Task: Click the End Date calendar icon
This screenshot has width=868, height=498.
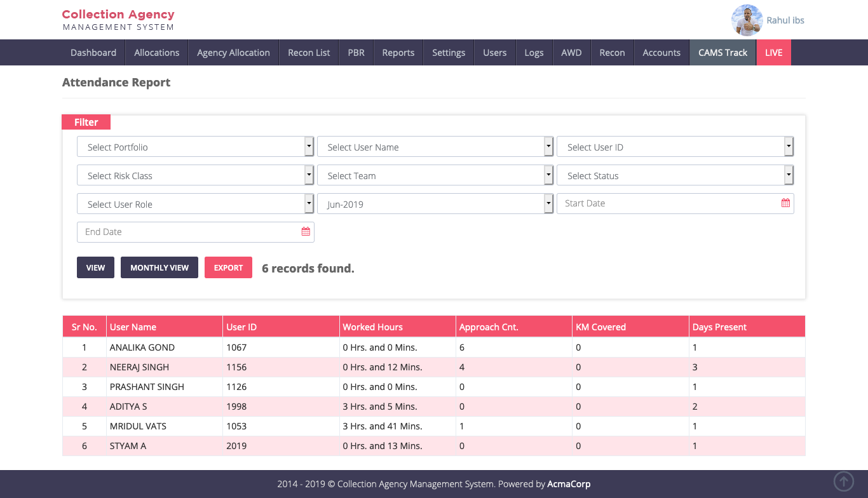Action: tap(306, 232)
